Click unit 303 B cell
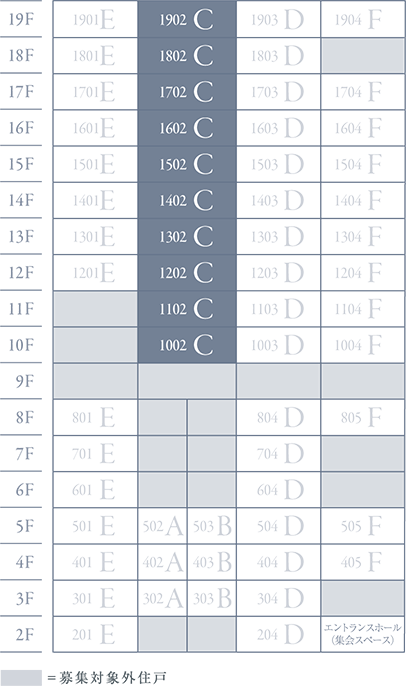 click(212, 598)
